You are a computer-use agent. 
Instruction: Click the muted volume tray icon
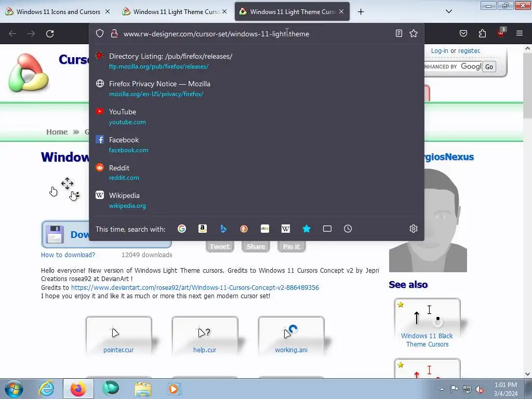coord(480,389)
